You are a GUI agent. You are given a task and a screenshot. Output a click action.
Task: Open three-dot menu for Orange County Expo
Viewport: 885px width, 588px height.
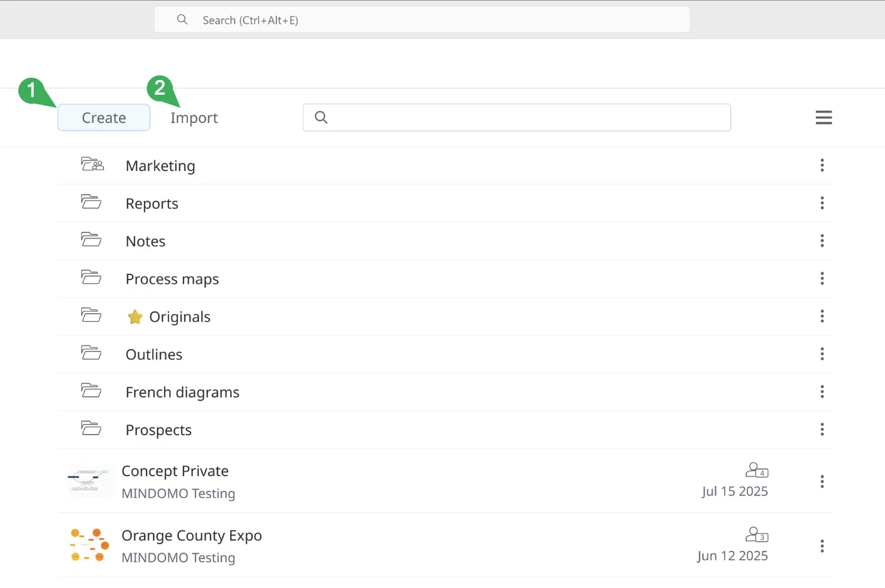tap(822, 546)
